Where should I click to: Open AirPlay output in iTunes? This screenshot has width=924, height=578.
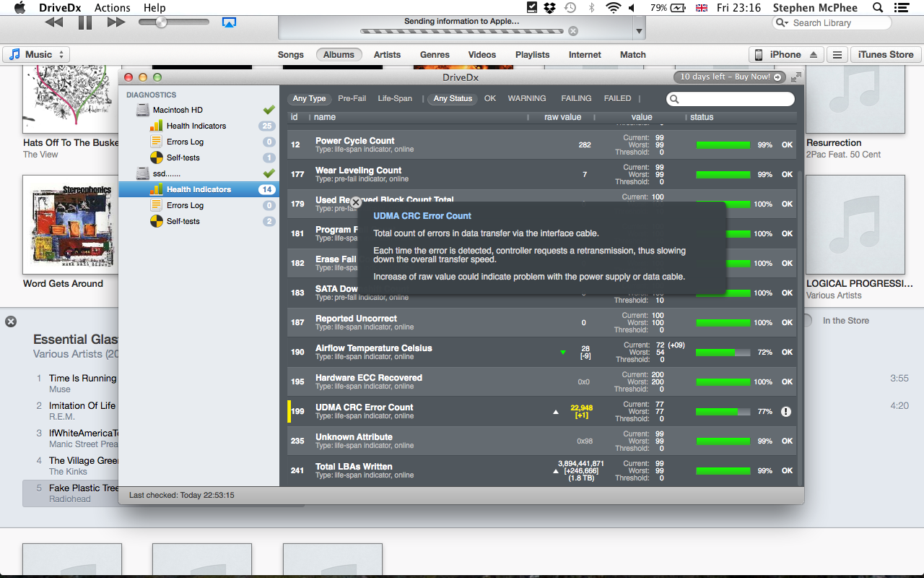(229, 22)
